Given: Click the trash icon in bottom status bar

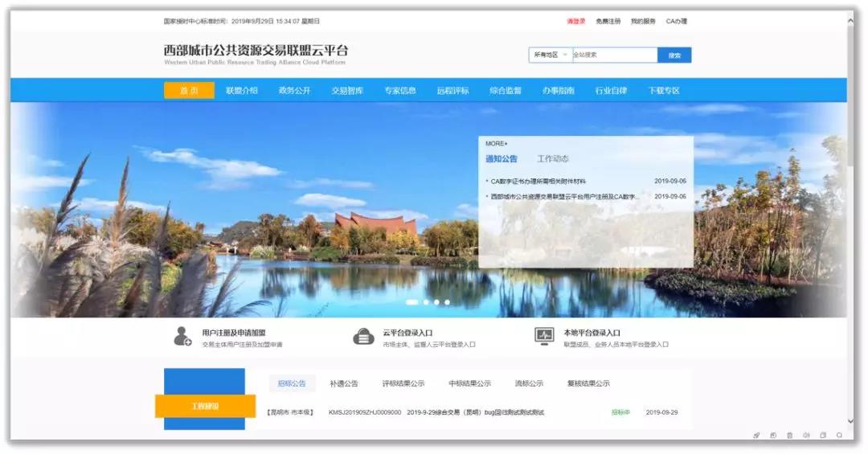Looking at the screenshot, I should pyautogui.click(x=789, y=436).
